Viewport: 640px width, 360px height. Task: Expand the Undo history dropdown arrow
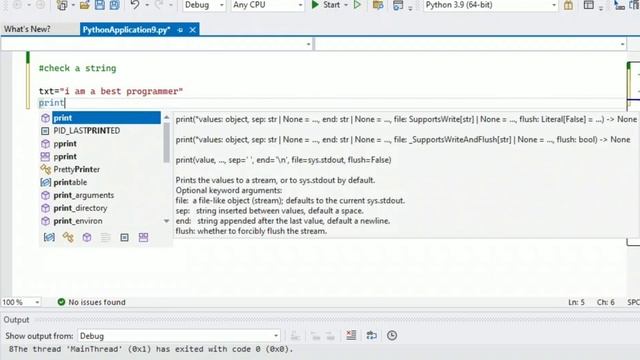click(147, 5)
